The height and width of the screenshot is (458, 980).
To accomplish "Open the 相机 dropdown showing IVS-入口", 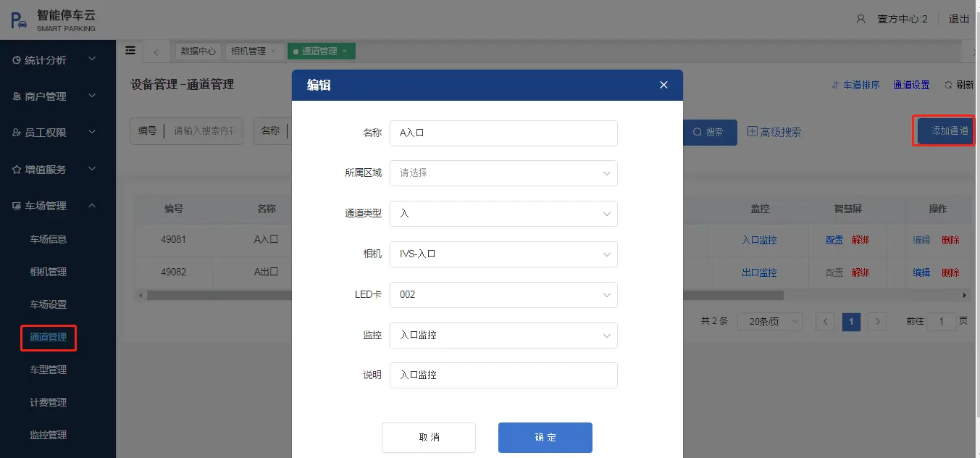I will [x=503, y=254].
